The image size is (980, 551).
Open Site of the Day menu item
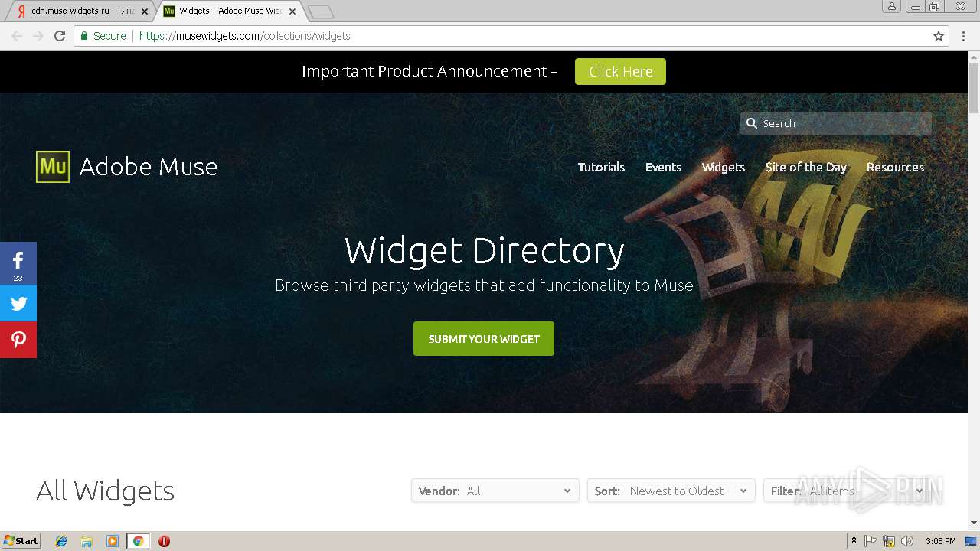tap(806, 167)
